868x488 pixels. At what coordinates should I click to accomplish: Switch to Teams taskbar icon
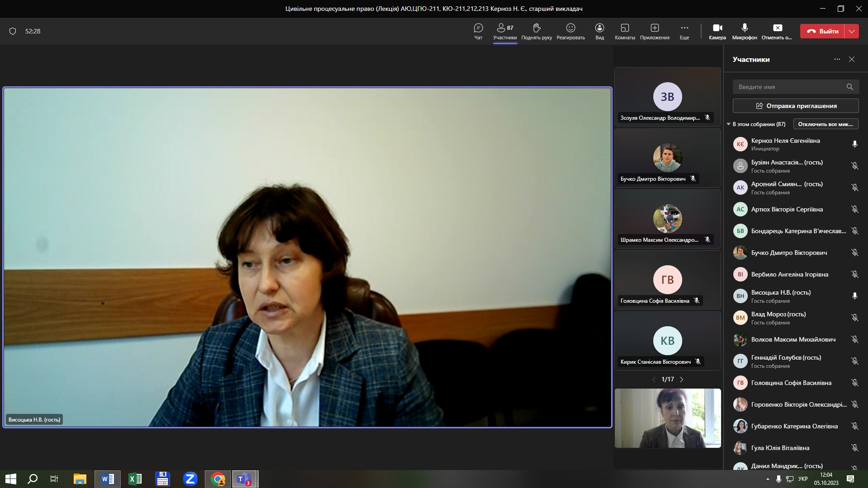coord(245,479)
